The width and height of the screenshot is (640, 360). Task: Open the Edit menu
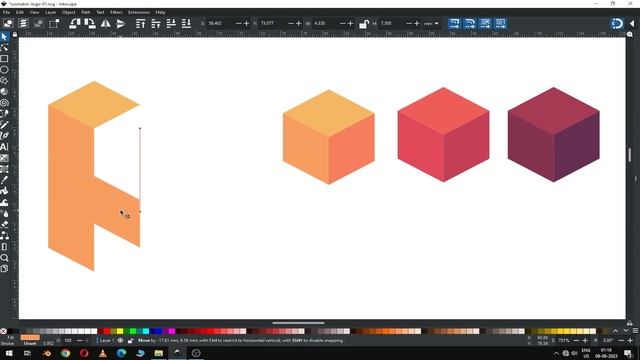pos(20,12)
